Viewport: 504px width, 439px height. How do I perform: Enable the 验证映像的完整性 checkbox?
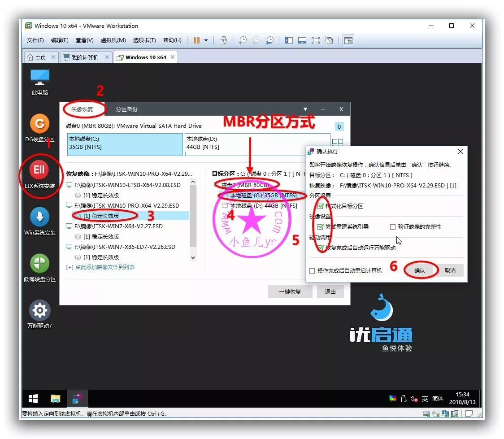393,227
